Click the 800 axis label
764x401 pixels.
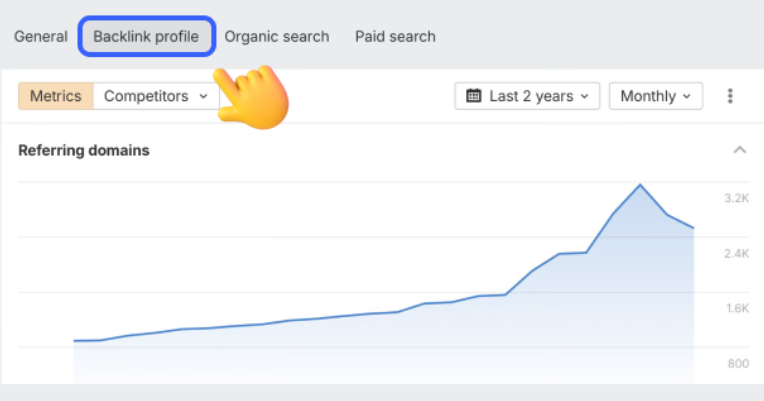click(738, 363)
